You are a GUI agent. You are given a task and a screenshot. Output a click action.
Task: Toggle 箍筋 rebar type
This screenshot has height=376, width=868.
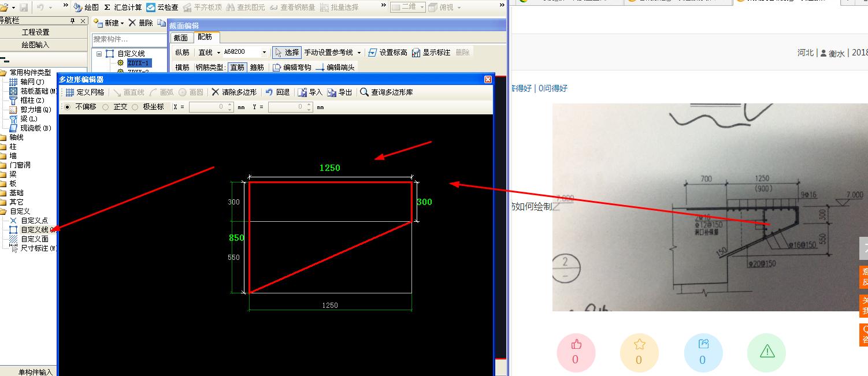coord(257,67)
